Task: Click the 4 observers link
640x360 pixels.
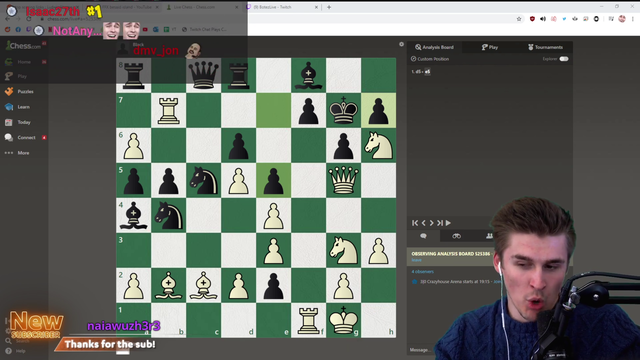Action: click(422, 271)
